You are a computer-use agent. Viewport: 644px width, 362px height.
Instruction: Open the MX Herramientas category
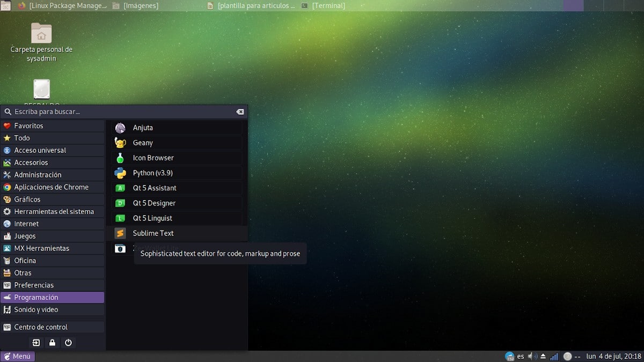[x=41, y=249]
